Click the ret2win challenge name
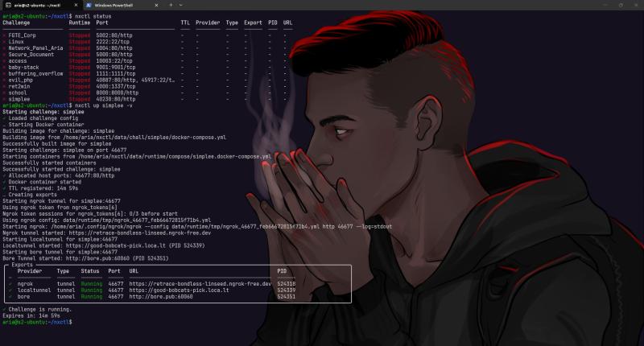Image resolution: width=644 pixels, height=346 pixels. pos(19,86)
